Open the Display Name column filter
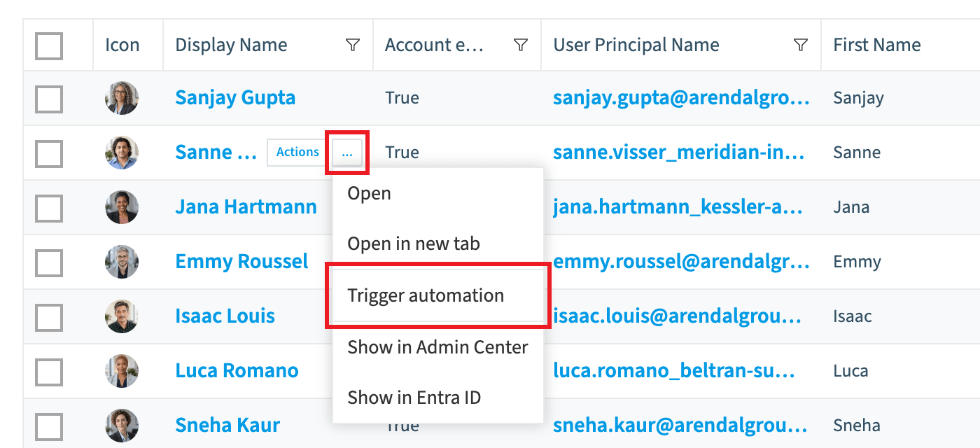Screen dimensions: 980x448 click(353, 45)
